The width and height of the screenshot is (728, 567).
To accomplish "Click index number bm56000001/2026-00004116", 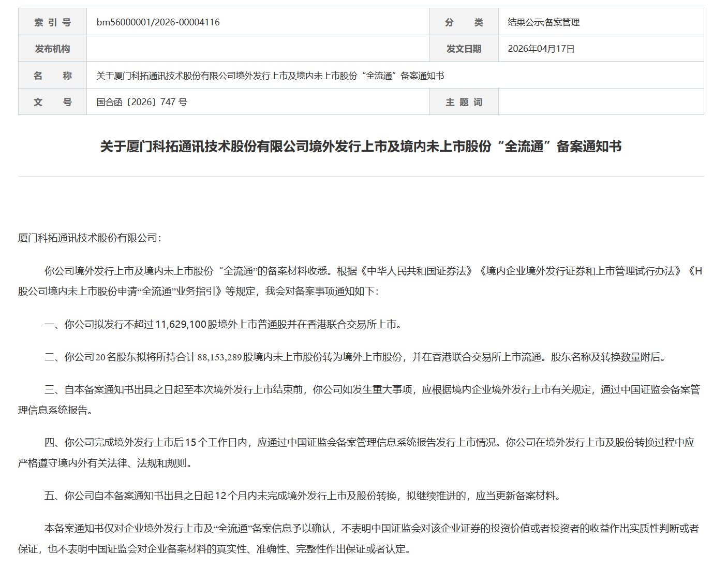I will [158, 22].
